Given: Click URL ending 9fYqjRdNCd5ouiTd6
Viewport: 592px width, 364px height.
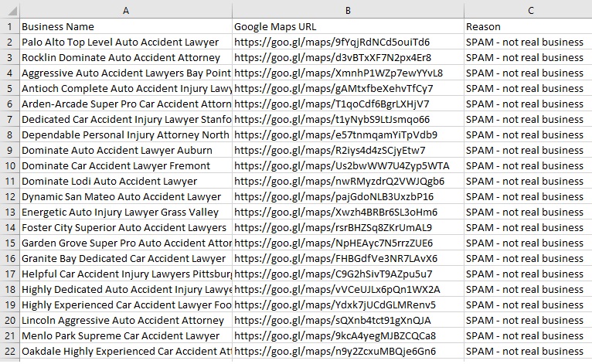Looking at the screenshot, I should (x=348, y=42).
